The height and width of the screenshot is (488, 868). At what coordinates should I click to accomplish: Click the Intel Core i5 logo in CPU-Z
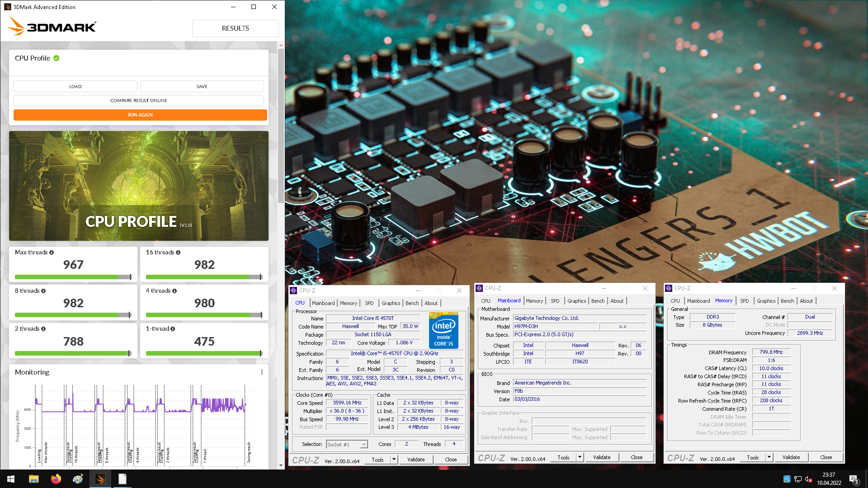click(443, 331)
